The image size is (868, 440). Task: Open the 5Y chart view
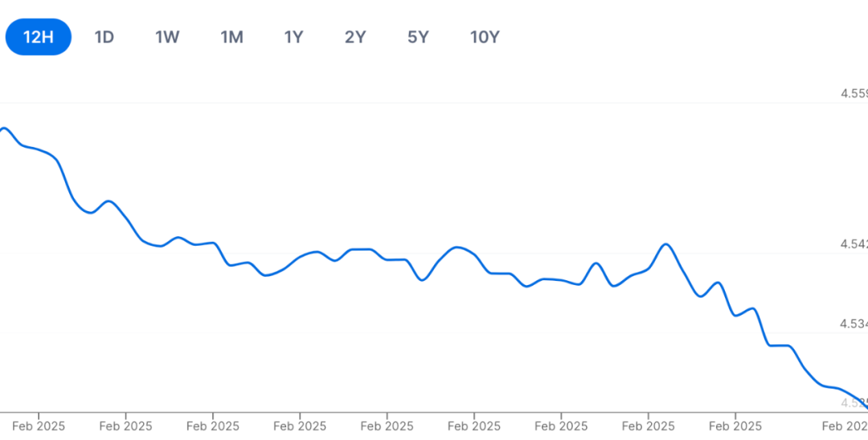418,37
